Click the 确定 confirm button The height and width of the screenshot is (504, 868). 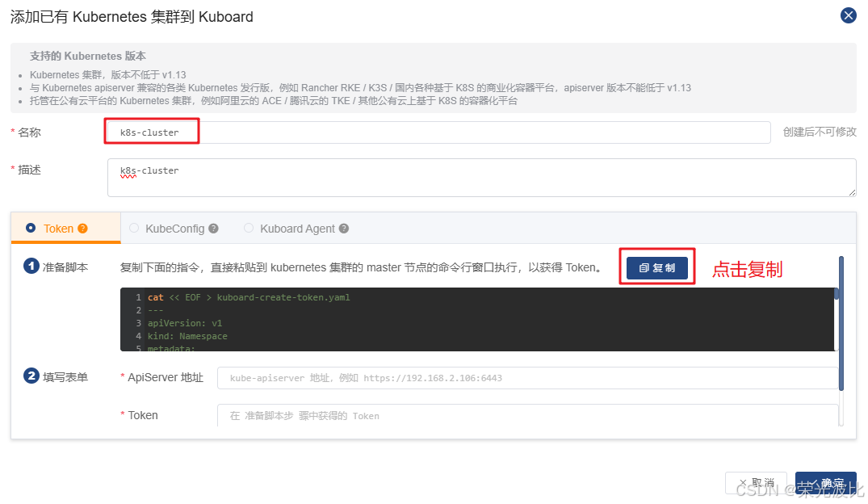[x=825, y=483]
